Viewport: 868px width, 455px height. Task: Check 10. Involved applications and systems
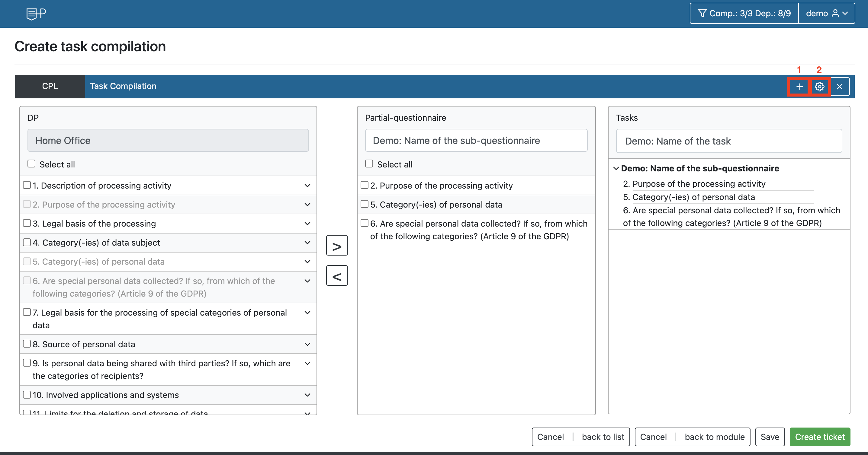pos(27,395)
